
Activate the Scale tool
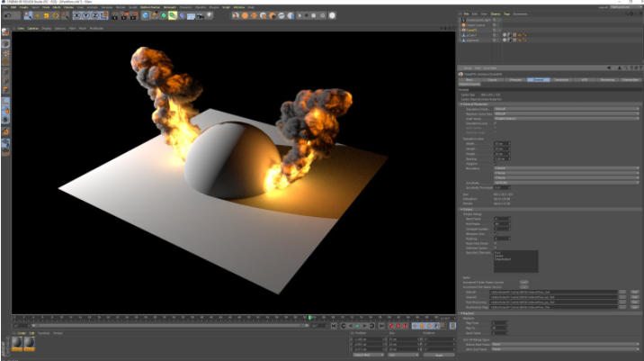coord(47,15)
